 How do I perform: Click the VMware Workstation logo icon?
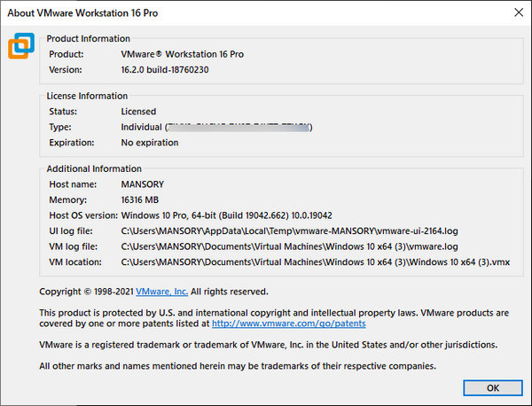click(x=22, y=46)
